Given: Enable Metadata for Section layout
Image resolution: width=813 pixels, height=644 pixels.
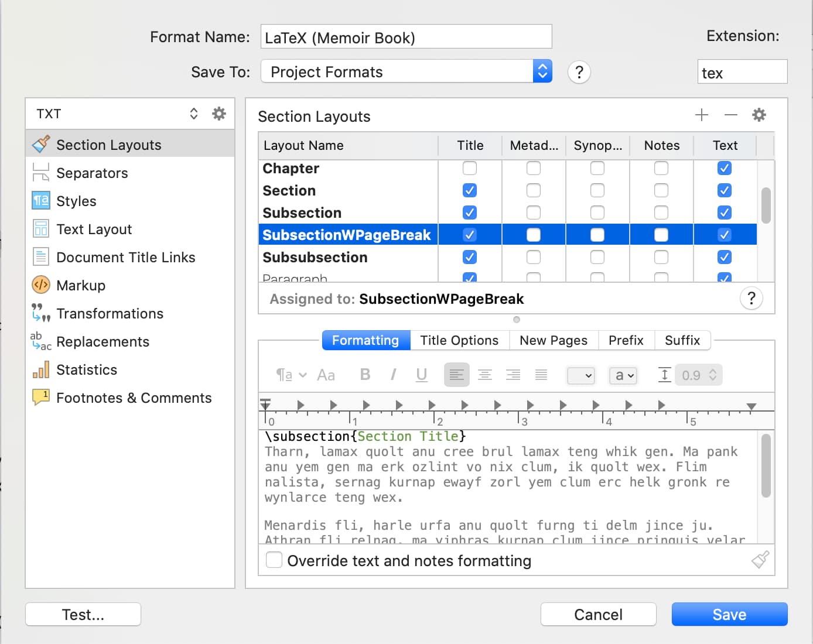Looking at the screenshot, I should 534,190.
